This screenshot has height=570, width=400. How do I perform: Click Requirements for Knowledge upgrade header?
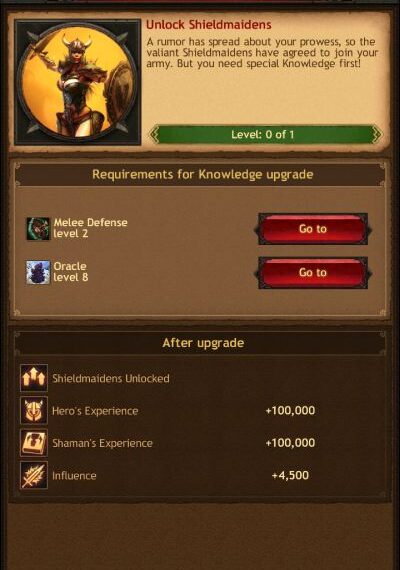203,174
